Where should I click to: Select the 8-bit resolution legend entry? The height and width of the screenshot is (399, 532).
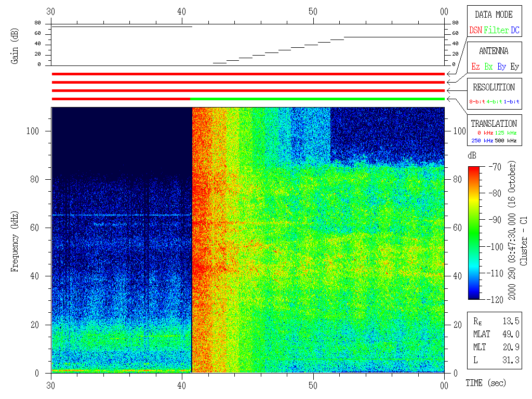click(x=477, y=102)
